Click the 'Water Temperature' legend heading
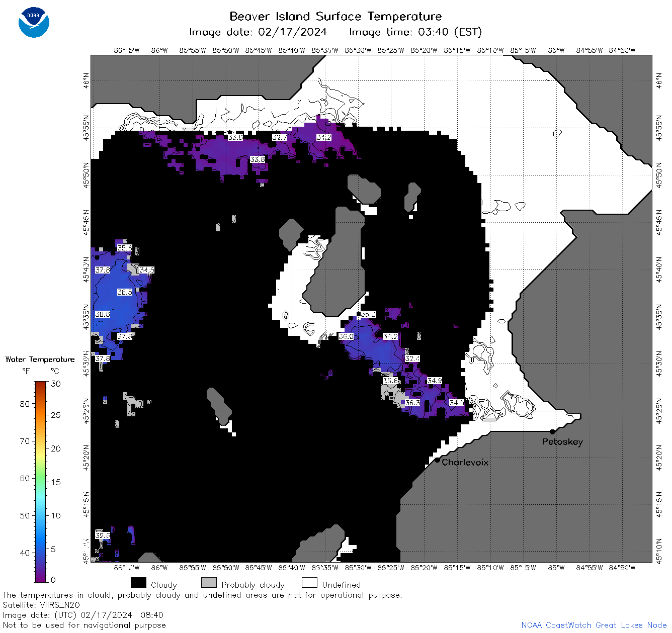 (x=40, y=359)
